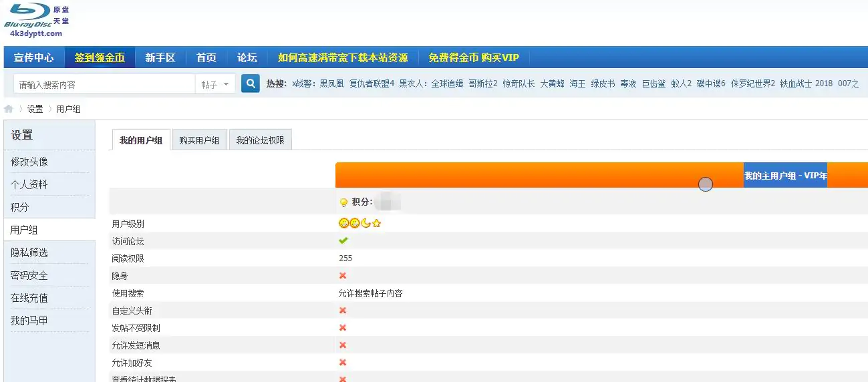Viewport: 868px width, 382px height.
Task: Click hot search term 复仇者联盟4
Action: point(372,83)
